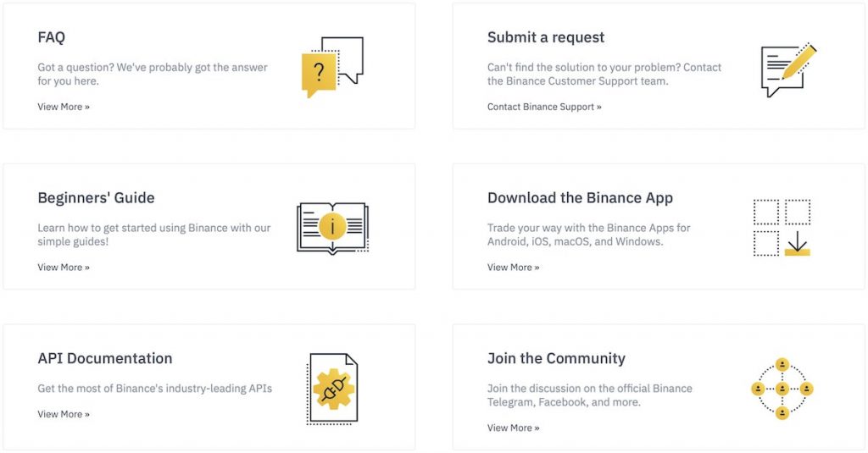The width and height of the screenshot is (868, 453).
Task: Click View More under Download the Binance App
Action: [513, 268]
